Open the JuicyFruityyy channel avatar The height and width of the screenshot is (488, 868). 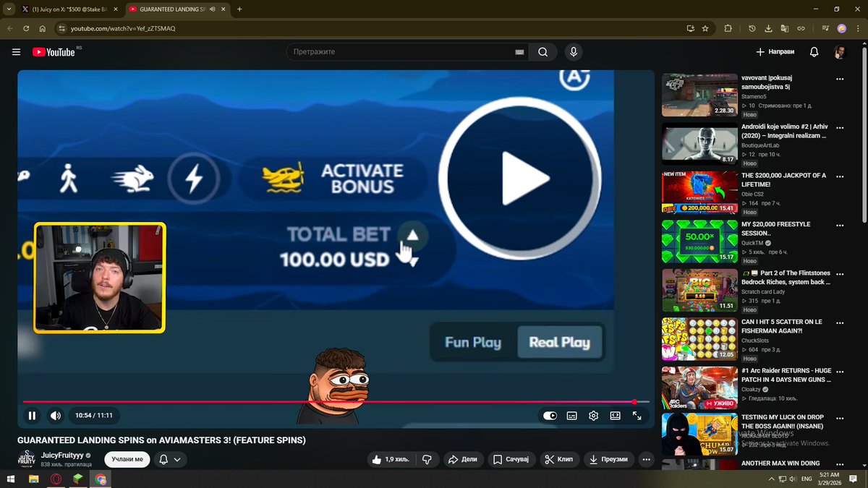point(26,459)
